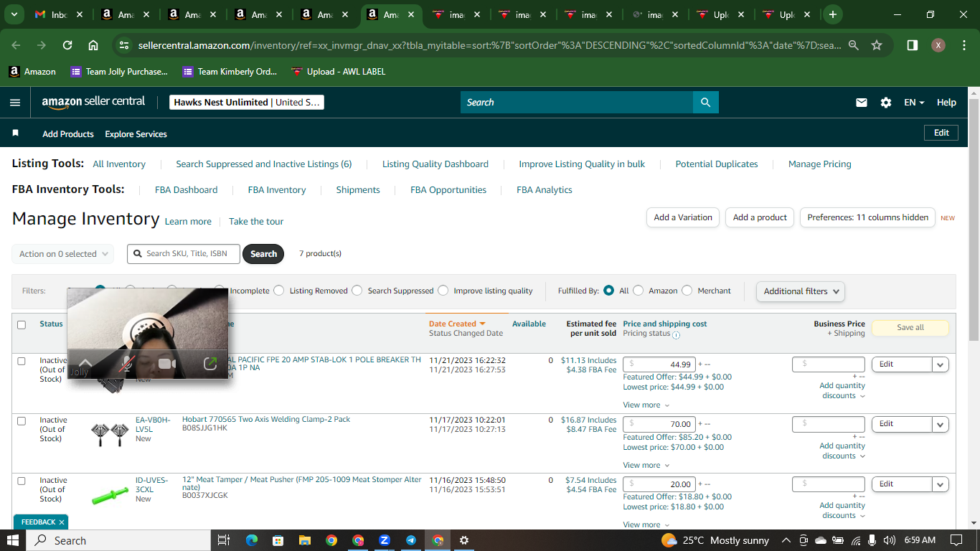This screenshot has height=551, width=980.
Task: Bookmark this page with the star icon
Action: pyautogui.click(x=877, y=45)
